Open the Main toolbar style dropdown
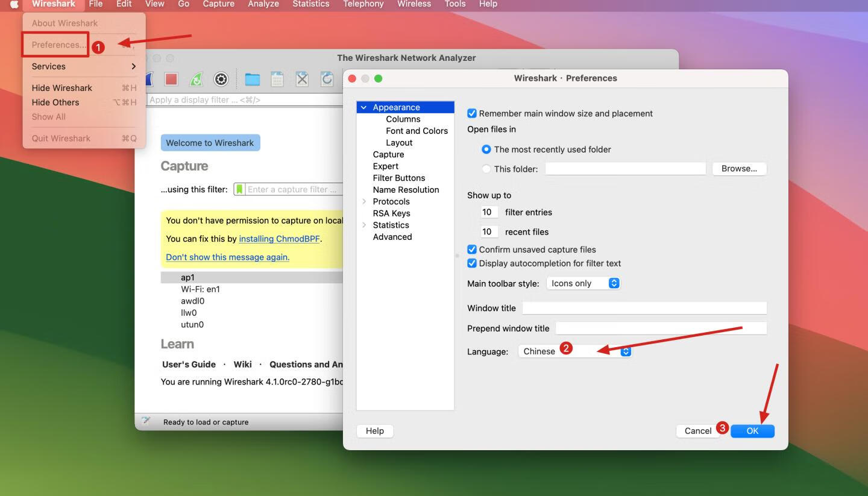Viewport: 868px width, 496px height. [x=583, y=283]
